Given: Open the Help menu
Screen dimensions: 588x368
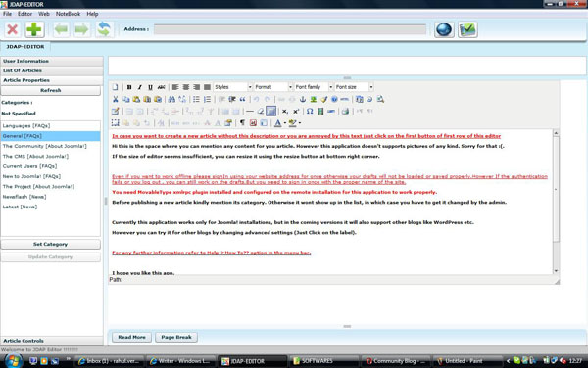Looking at the screenshot, I should tap(92, 14).
